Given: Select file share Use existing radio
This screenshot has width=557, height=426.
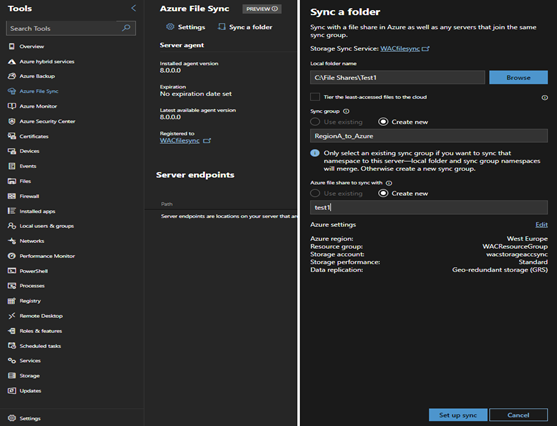Looking at the screenshot, I should click(x=315, y=193).
